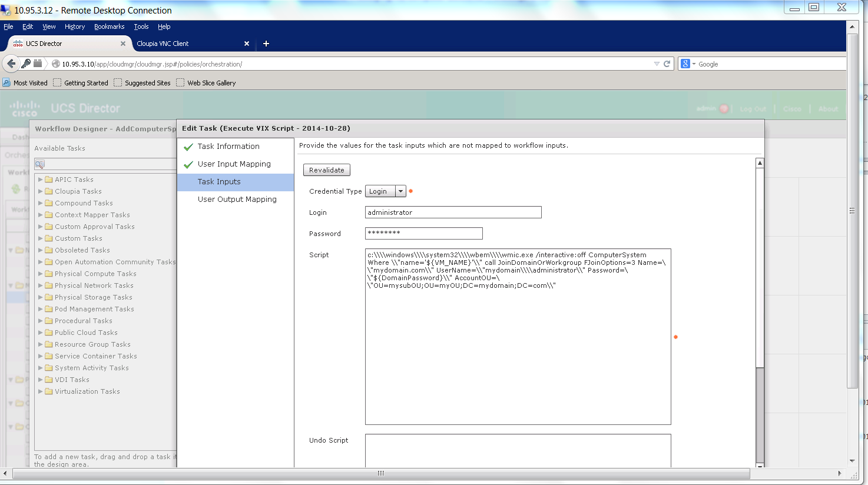868x485 pixels.
Task: Click in the Password input field
Action: (423, 233)
